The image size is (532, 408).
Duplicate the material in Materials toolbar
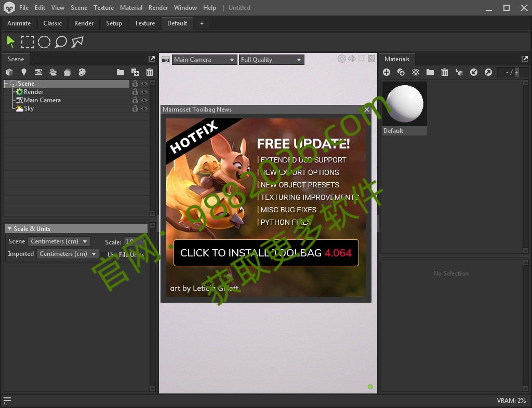point(401,72)
